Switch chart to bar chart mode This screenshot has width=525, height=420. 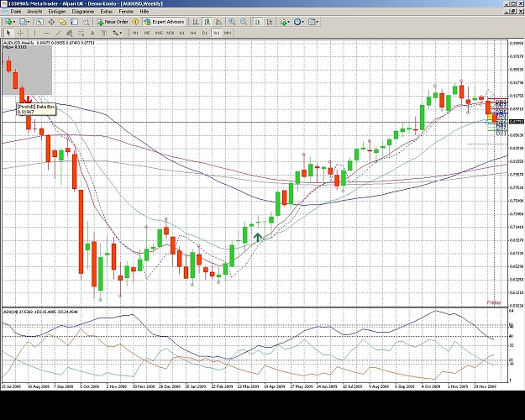point(195,22)
